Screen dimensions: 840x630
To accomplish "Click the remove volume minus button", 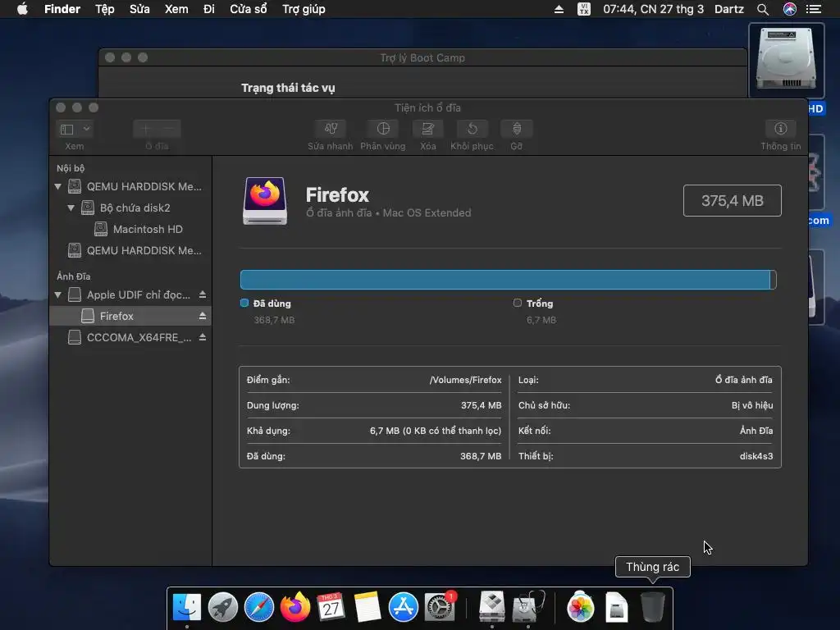I will point(169,129).
